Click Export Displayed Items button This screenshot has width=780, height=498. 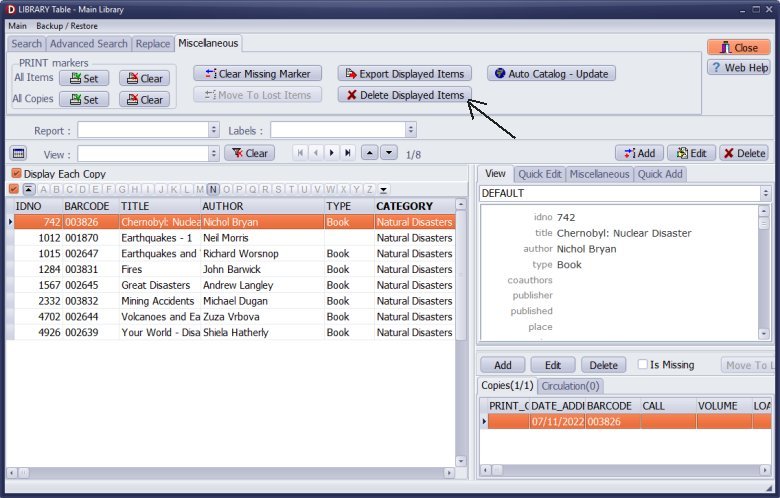(x=404, y=74)
